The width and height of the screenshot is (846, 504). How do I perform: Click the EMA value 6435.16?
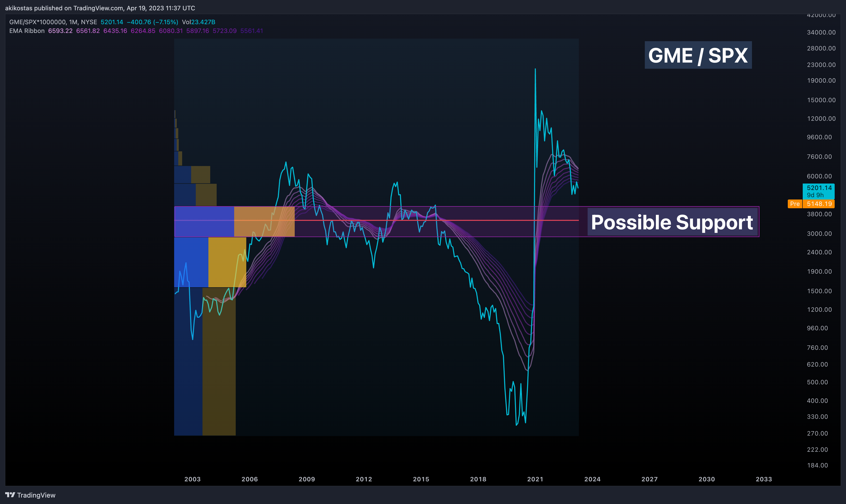[115, 31]
